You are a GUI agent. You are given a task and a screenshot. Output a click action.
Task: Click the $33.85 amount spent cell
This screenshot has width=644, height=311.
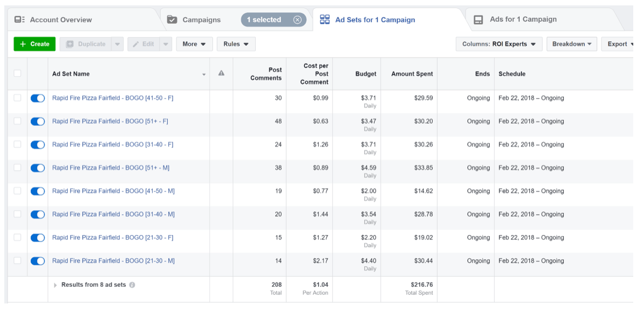pos(424,168)
